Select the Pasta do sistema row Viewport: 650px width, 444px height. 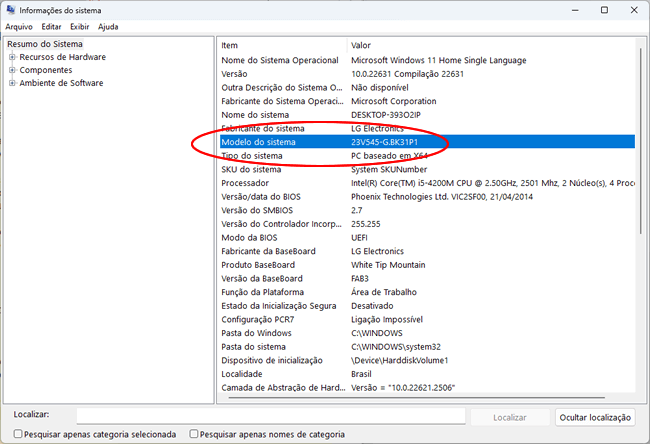[427, 347]
